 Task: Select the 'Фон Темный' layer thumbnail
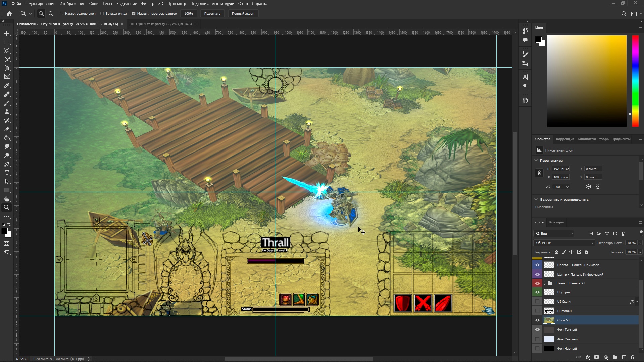pyautogui.click(x=549, y=329)
